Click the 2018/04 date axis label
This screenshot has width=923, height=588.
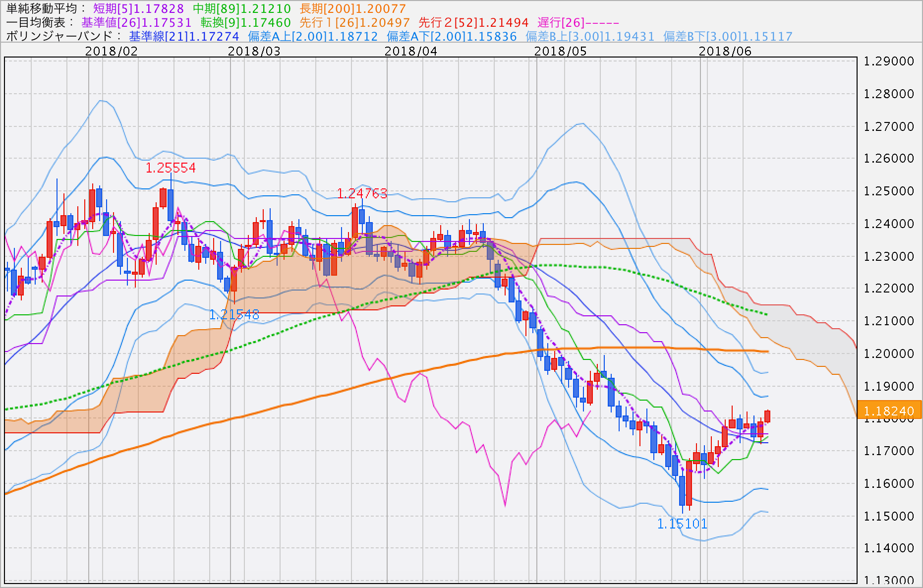411,51
